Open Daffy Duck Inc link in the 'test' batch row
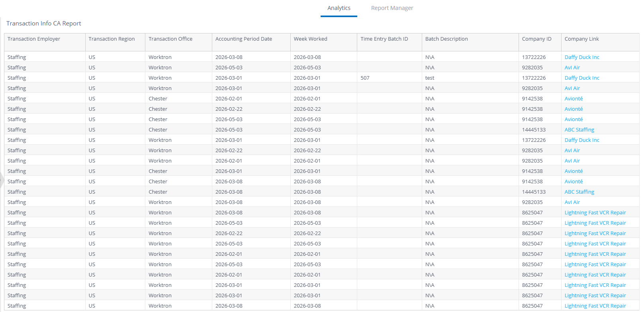 [x=582, y=78]
